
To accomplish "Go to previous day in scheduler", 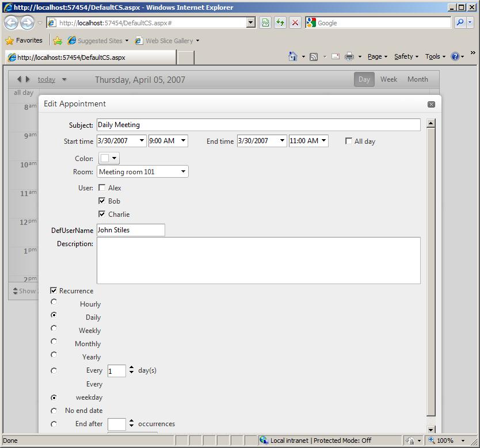I will (19, 79).
